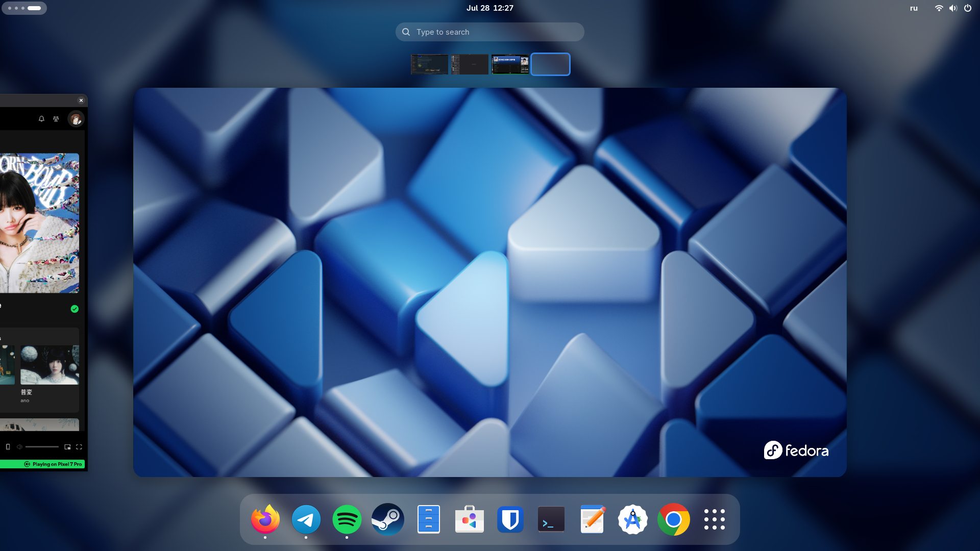Open the ru keyboard layout menu
980x551 pixels.
tap(914, 8)
